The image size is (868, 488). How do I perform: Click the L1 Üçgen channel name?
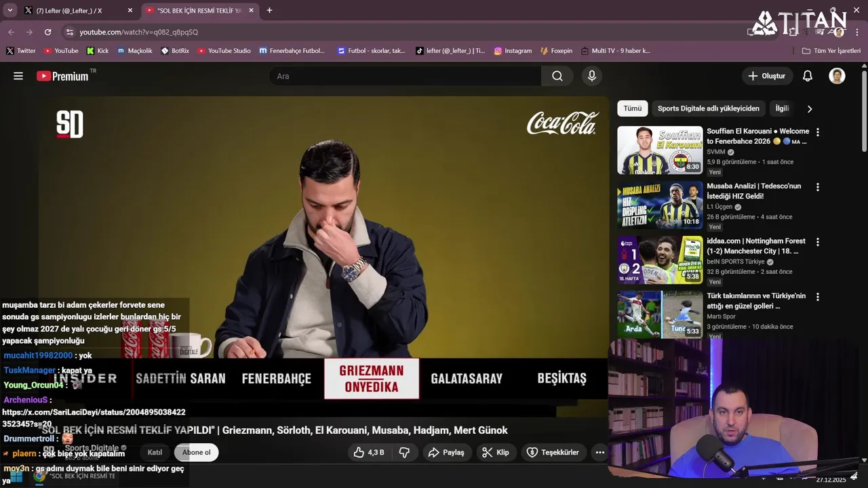pyautogui.click(x=719, y=207)
